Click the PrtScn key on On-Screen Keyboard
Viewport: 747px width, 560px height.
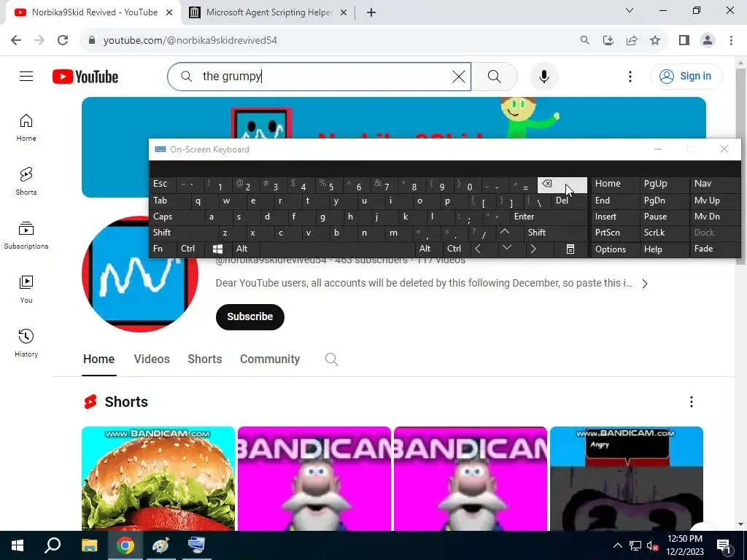pos(615,233)
